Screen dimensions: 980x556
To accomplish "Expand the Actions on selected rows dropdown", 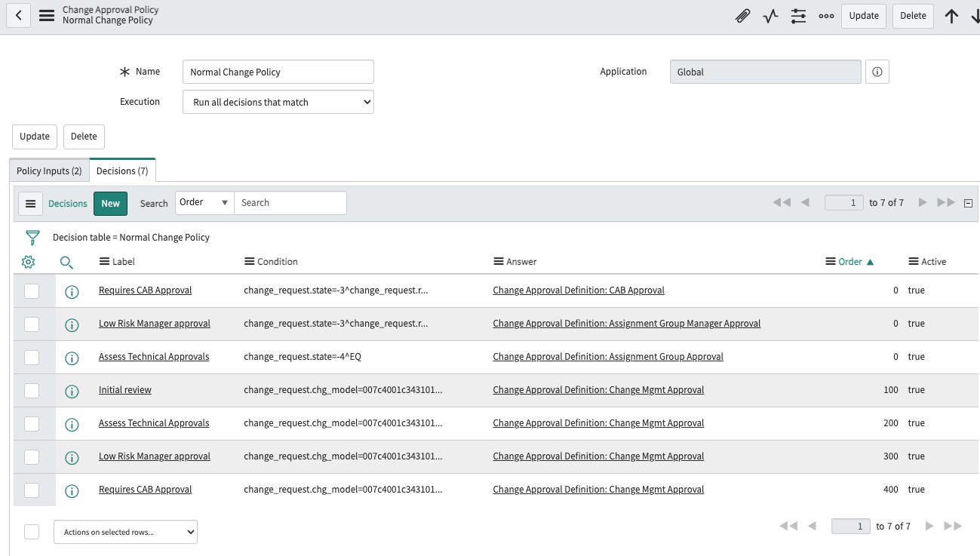I will (x=125, y=532).
